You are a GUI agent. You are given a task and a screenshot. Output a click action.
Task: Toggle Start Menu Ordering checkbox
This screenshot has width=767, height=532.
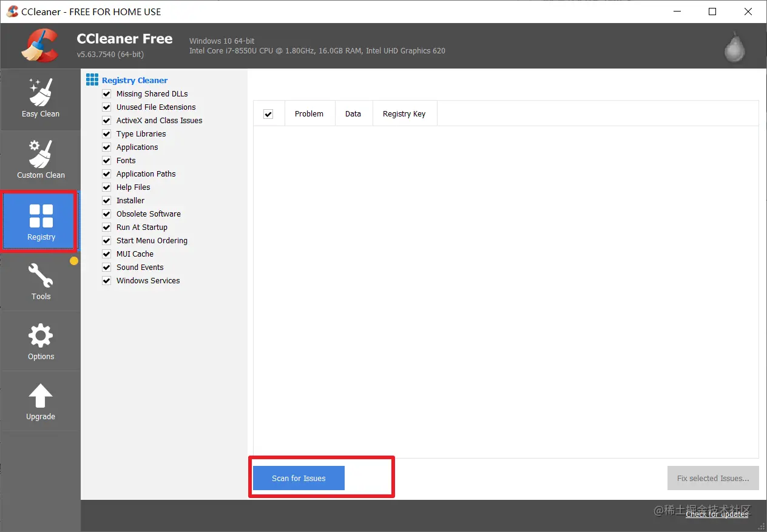coord(107,241)
